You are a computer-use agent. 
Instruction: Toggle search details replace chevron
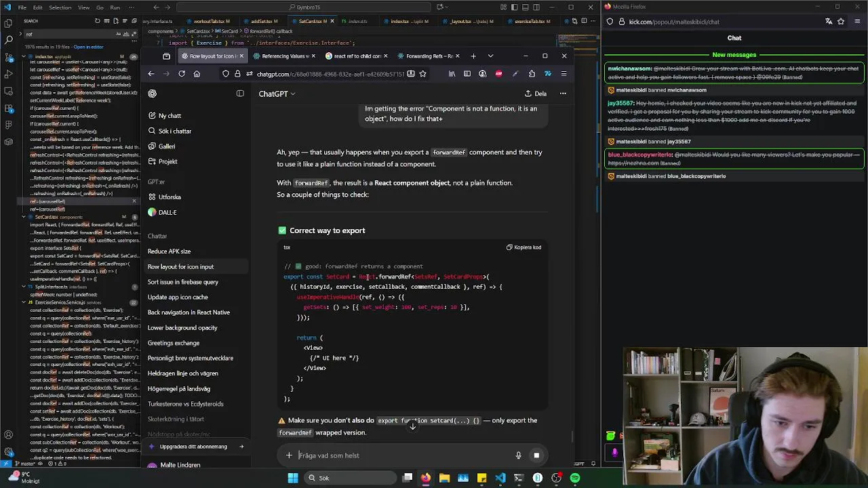21,34
